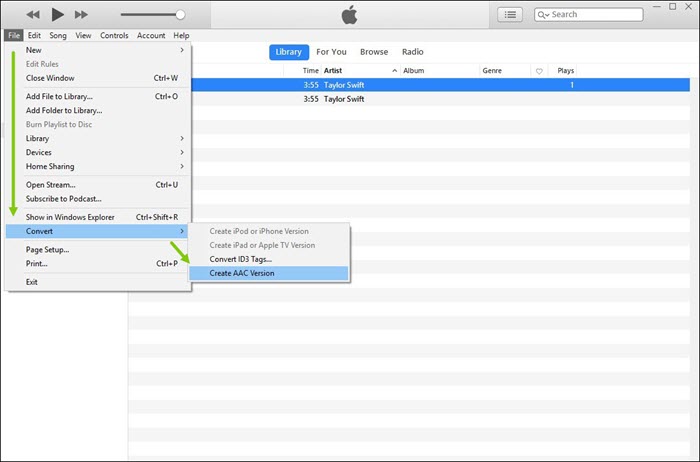700x462 pixels.
Task: Expand the New submenu
Action: [98, 50]
